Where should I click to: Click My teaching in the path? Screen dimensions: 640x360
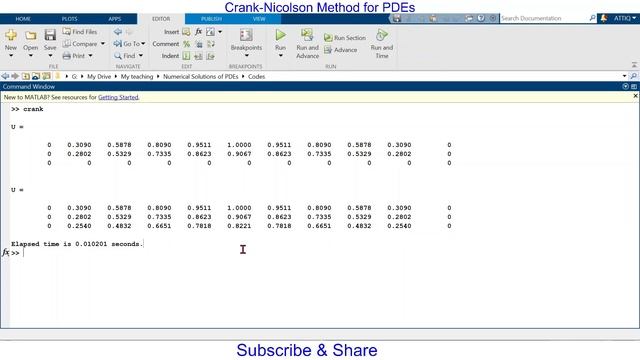[x=137, y=76]
